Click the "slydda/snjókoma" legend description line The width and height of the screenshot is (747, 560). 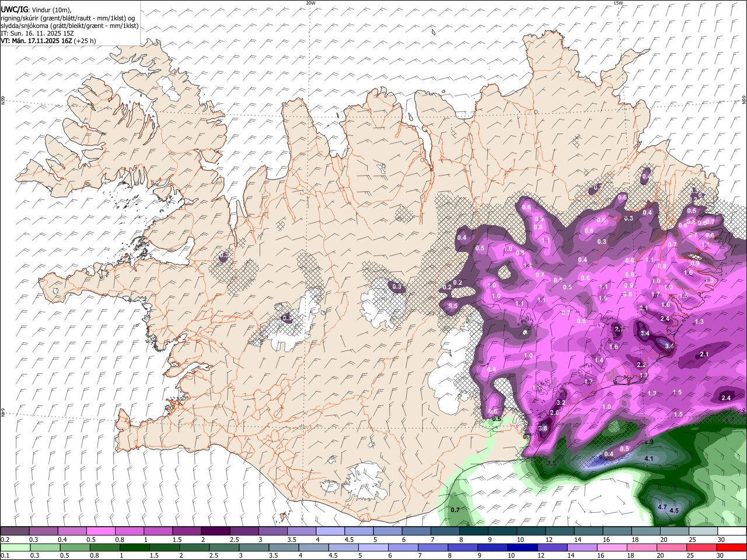tap(69, 26)
